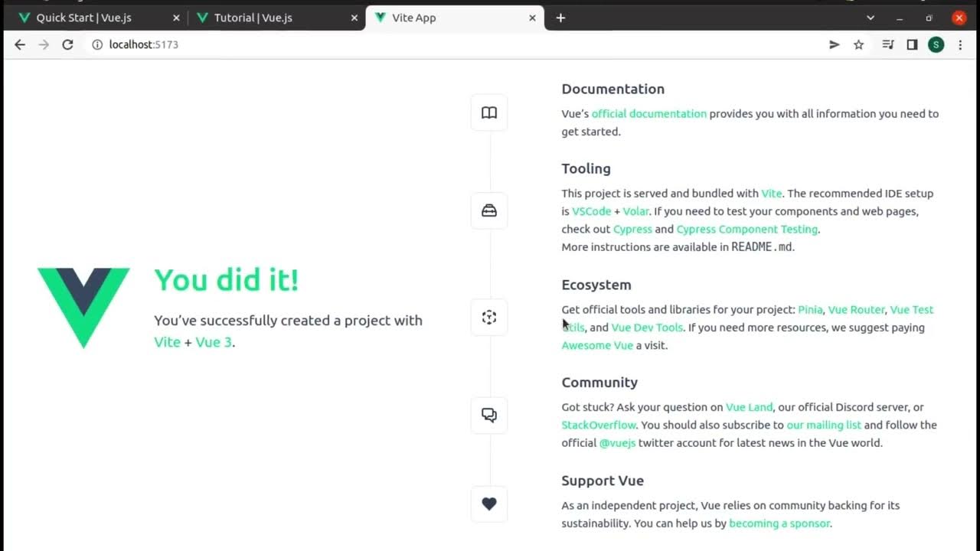The image size is (980, 551).
Task: Switch to the Quick Start | Vue.js tab
Action: pyautogui.click(x=84, y=18)
